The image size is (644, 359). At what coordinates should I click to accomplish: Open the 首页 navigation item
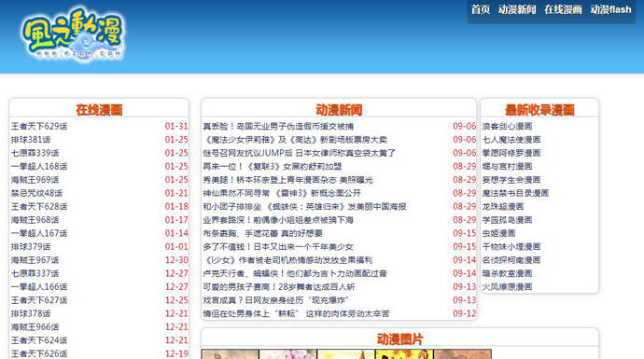480,9
